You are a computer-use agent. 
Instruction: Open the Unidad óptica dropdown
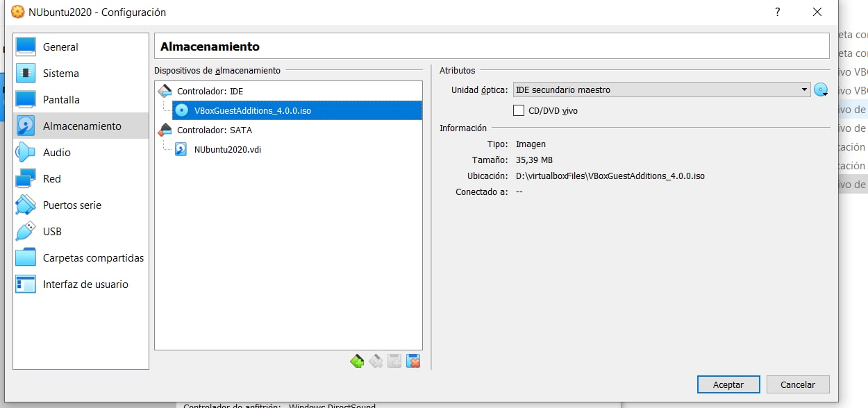pos(662,90)
